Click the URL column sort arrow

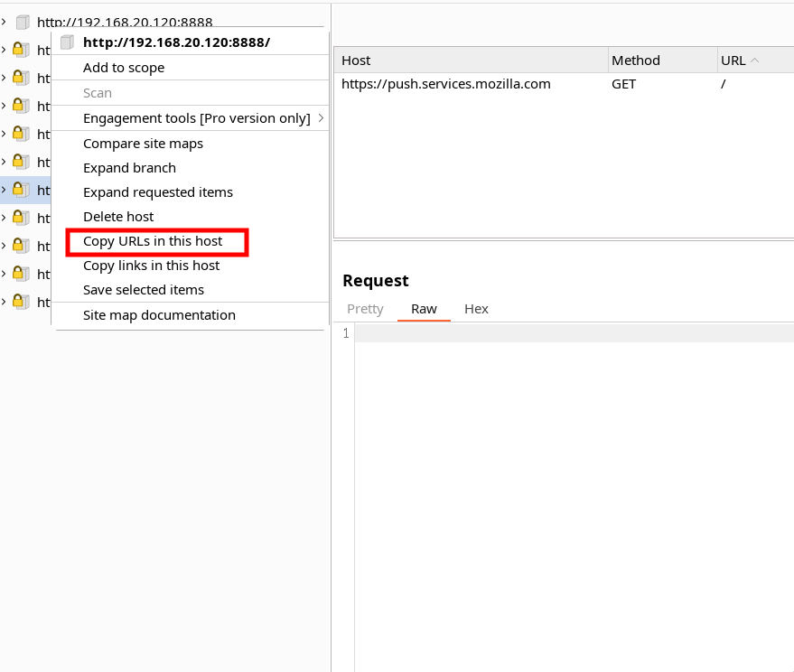[755, 61]
